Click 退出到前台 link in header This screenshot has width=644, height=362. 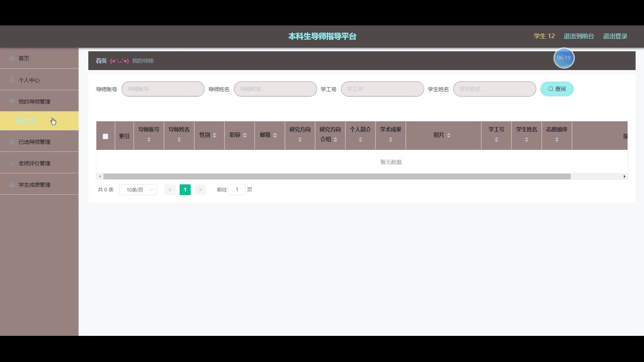pos(579,36)
